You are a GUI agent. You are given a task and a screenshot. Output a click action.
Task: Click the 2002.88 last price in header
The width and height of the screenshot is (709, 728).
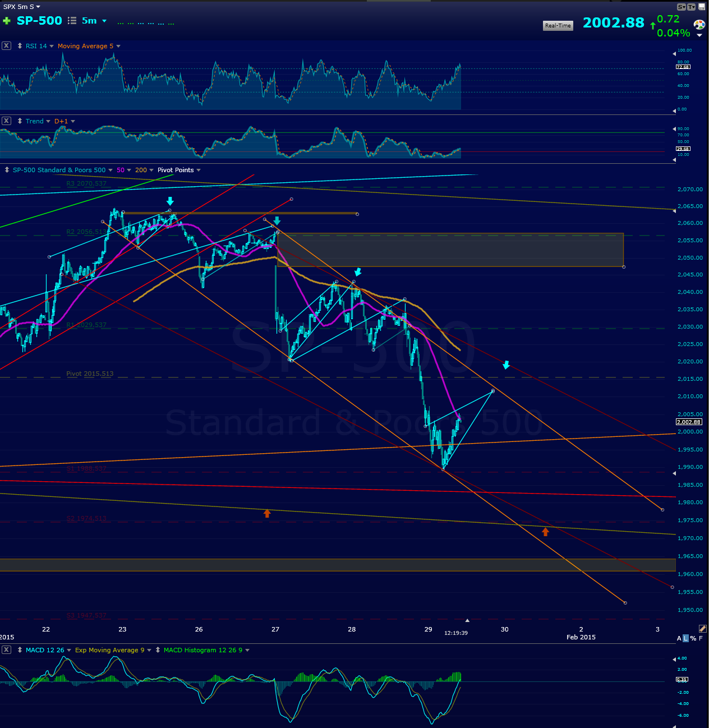(x=614, y=22)
